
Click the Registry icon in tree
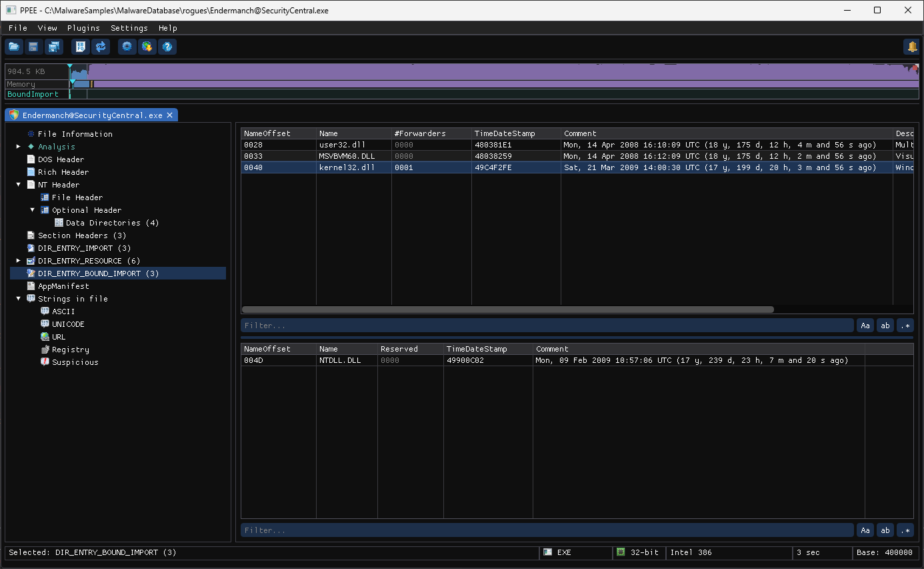(x=45, y=350)
